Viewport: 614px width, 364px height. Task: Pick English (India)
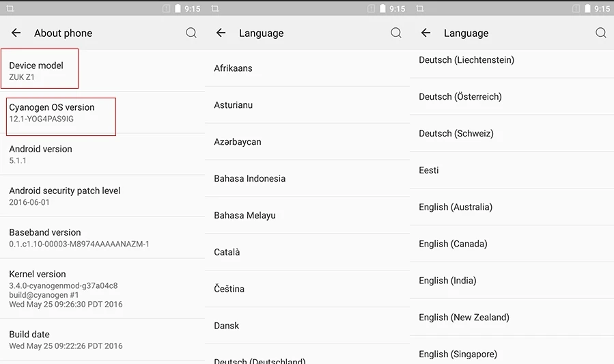click(512, 281)
